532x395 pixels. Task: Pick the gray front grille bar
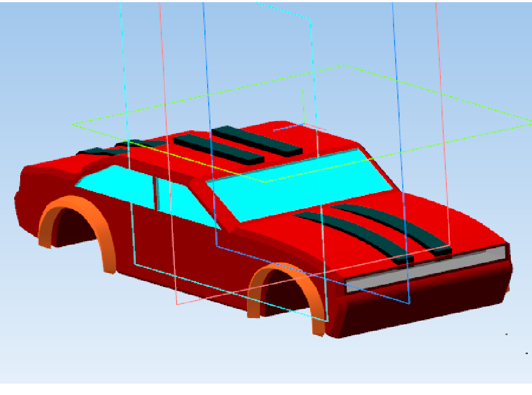426,269
